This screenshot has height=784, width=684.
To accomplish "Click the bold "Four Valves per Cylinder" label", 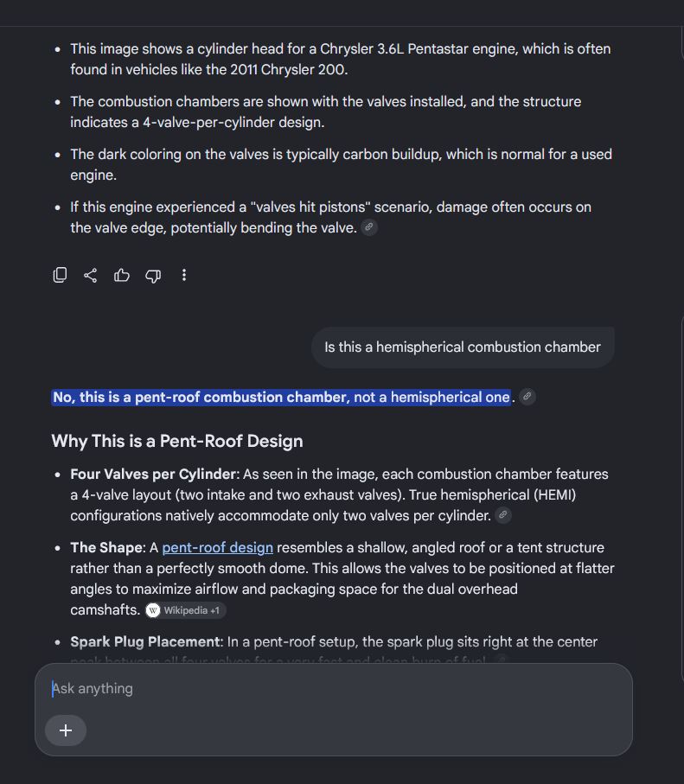I will 153,474.
